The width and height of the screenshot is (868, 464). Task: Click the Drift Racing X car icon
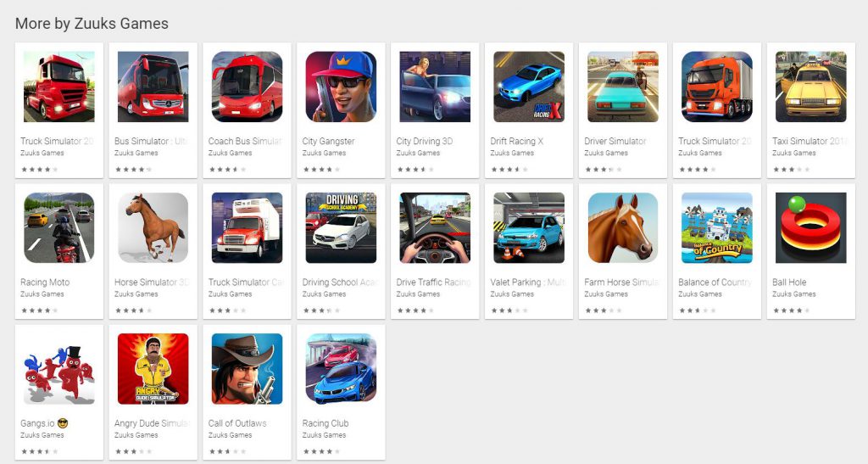(529, 87)
